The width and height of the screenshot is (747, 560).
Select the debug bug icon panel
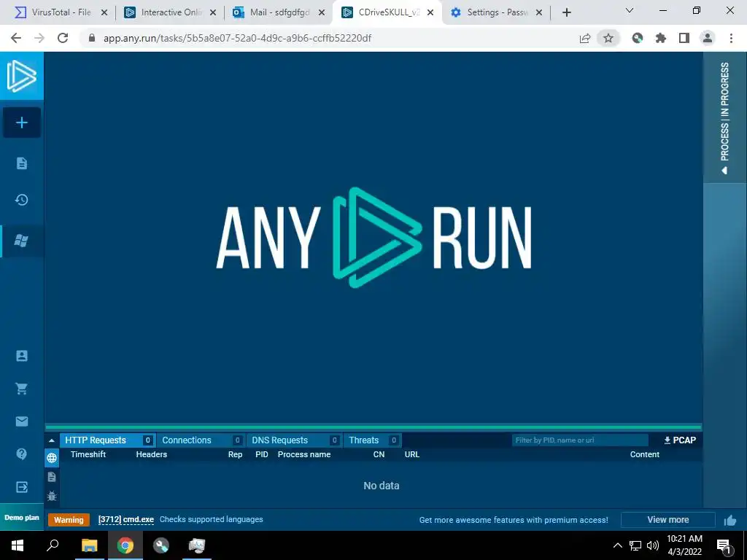[x=52, y=496]
